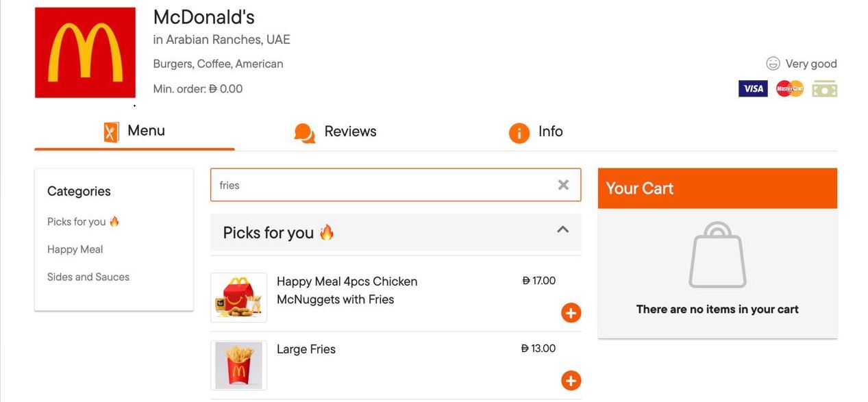The height and width of the screenshot is (402, 868).
Task: Open the Large Fries product image
Action: (x=238, y=365)
